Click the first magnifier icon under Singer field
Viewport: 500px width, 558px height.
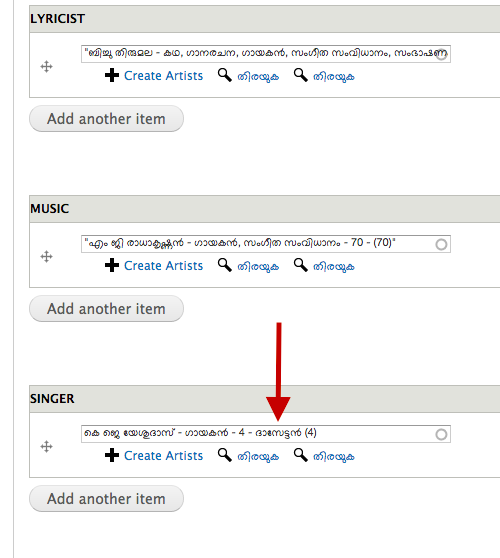(x=225, y=455)
